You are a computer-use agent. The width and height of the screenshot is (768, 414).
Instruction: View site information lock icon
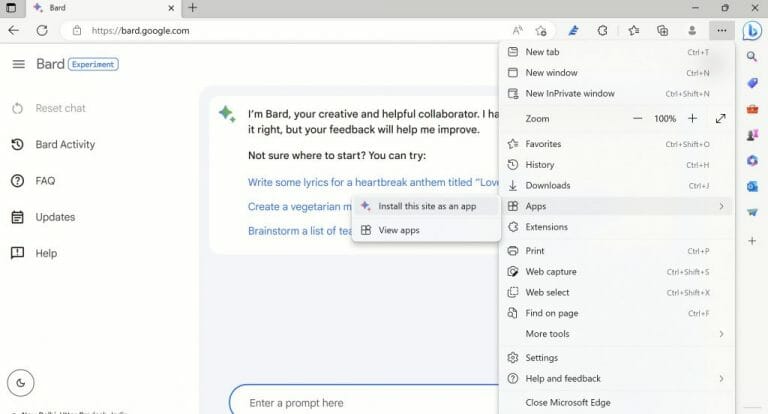[x=77, y=30]
